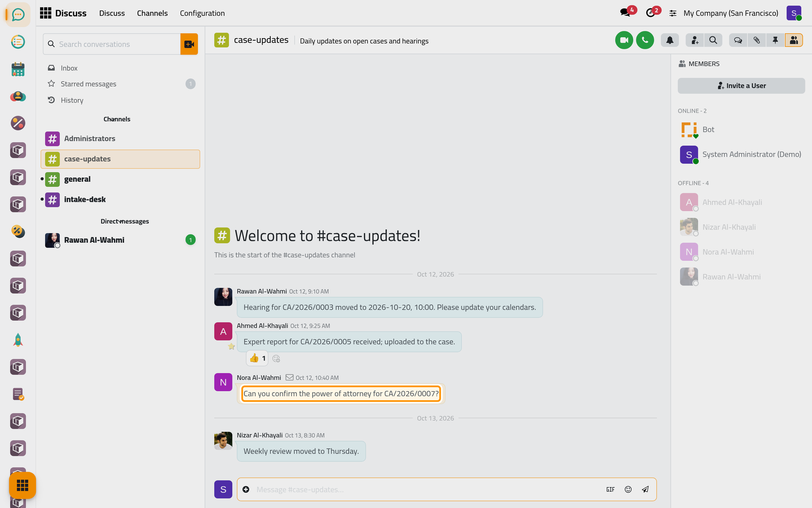Open chat with Rawan Al-Wahmi
The image size is (812, 508).
(x=120, y=240)
